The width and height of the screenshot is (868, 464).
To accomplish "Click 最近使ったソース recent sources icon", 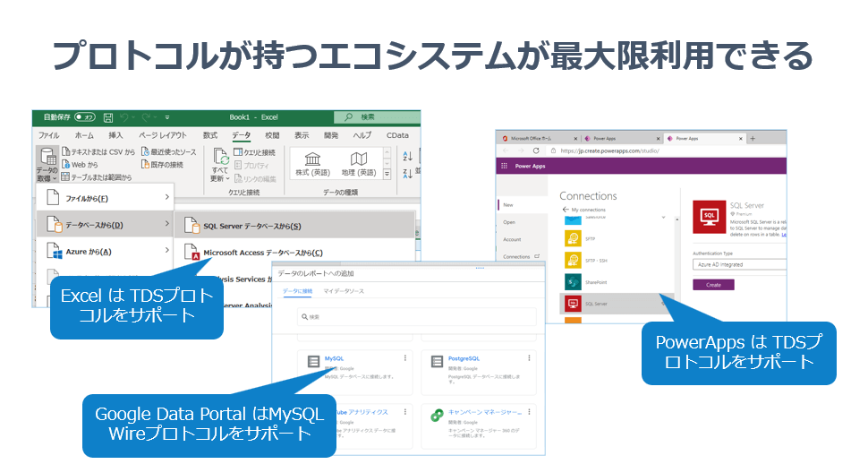I will [145, 152].
